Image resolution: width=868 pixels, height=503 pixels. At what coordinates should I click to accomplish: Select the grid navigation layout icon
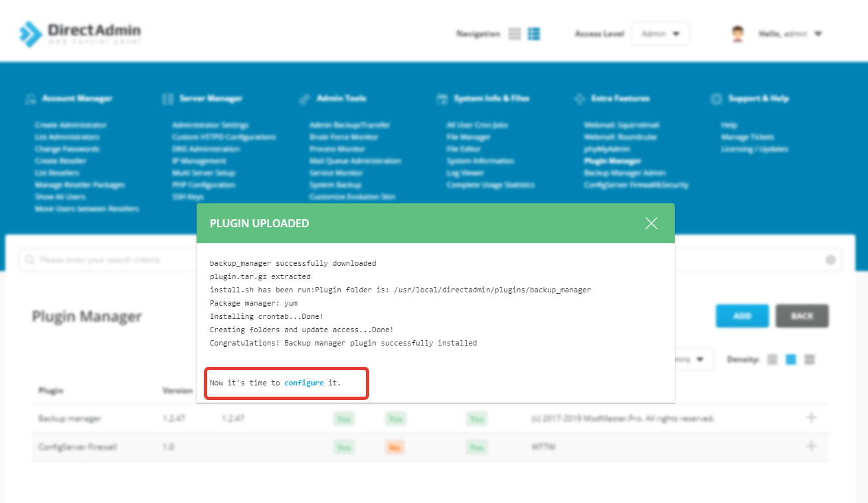pos(514,33)
